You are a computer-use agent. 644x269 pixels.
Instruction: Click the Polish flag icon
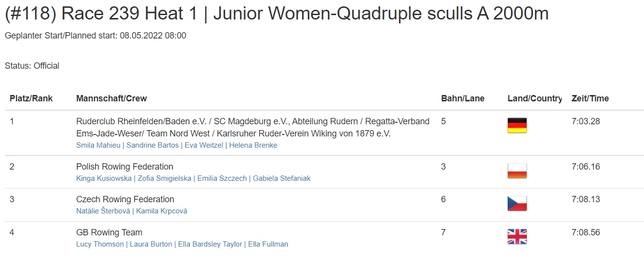pos(517,171)
